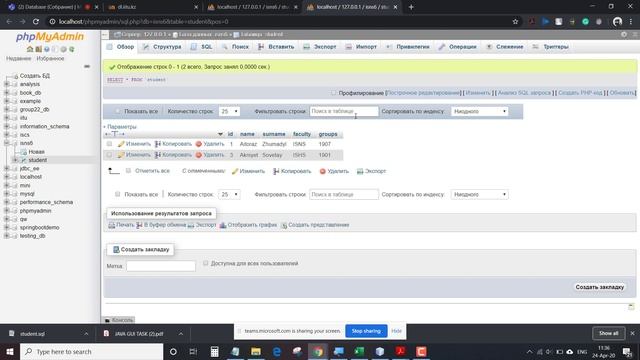Open the Структура tab
640x360 pixels.
click(x=162, y=47)
